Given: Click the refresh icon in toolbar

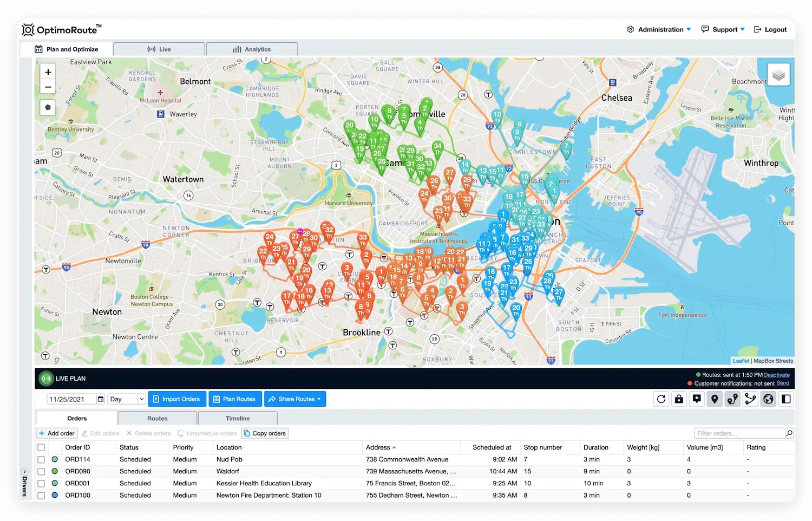Looking at the screenshot, I should point(661,399).
